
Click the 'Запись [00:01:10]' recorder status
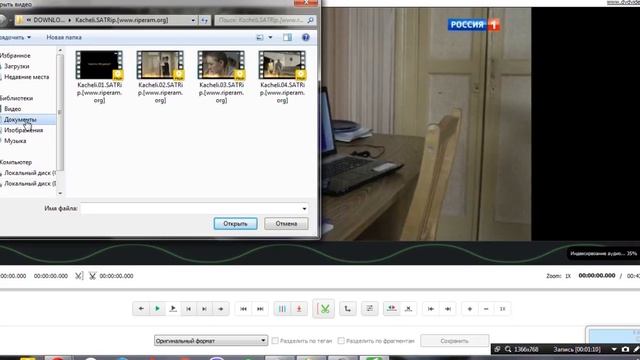[x=577, y=349]
